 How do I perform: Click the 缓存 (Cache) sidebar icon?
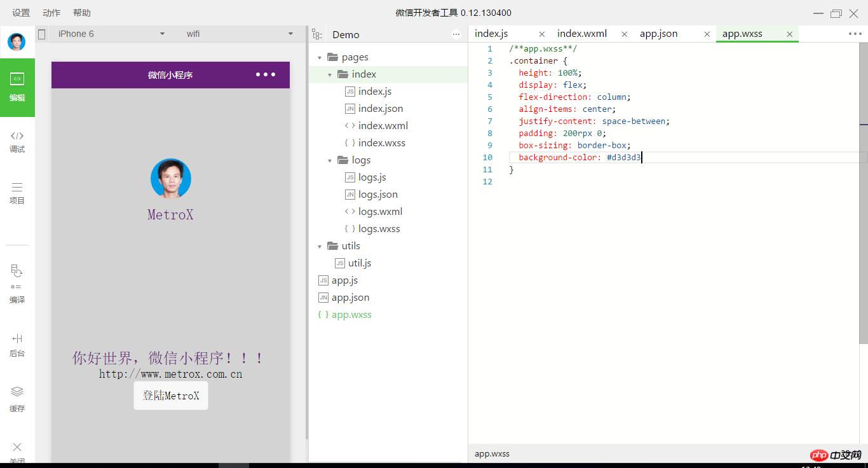17,399
